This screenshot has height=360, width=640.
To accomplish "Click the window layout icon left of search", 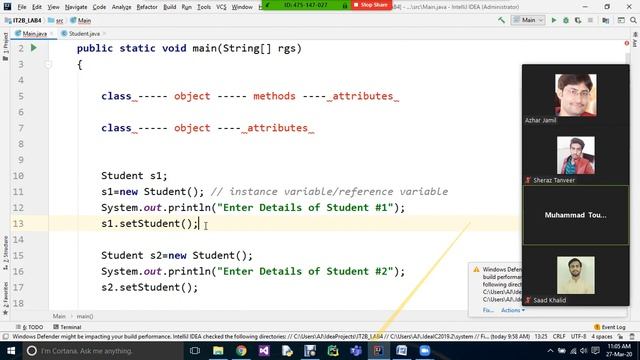I will tap(621, 20).
